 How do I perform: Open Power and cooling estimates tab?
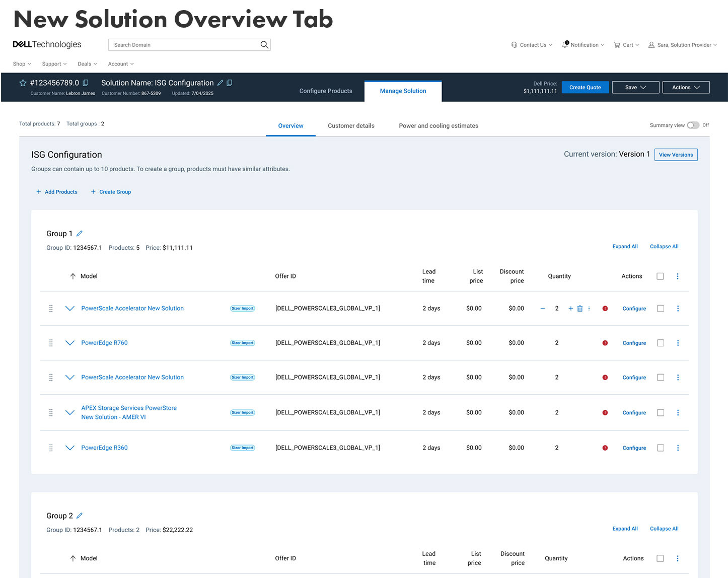pyautogui.click(x=439, y=126)
